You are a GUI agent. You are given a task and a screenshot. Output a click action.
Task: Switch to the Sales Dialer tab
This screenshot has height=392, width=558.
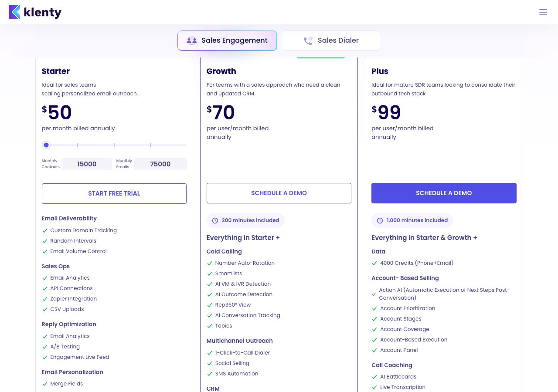point(331,41)
